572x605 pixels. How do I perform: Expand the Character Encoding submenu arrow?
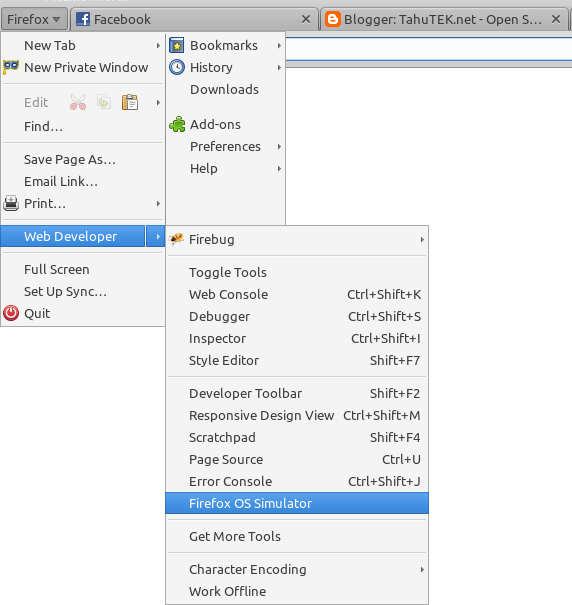tap(422, 570)
